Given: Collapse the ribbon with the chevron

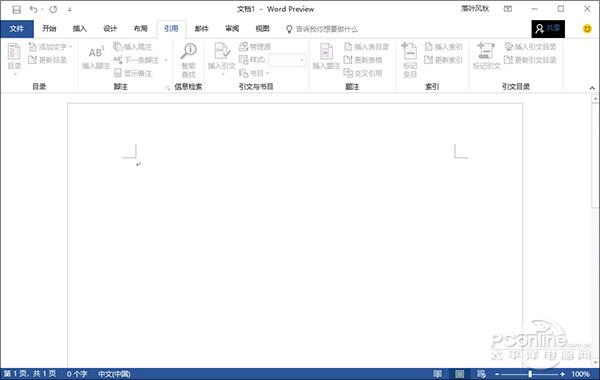Looking at the screenshot, I should click(x=592, y=88).
